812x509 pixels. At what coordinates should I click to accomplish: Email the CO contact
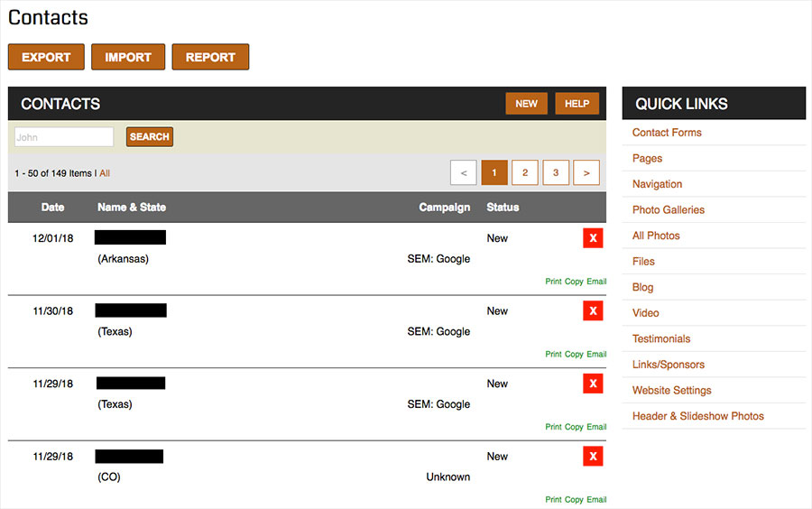point(596,500)
